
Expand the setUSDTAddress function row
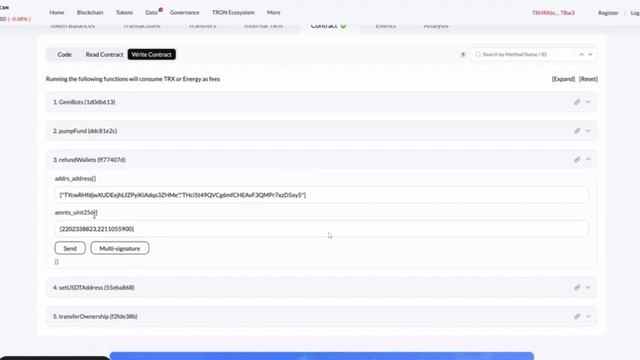[588, 287]
